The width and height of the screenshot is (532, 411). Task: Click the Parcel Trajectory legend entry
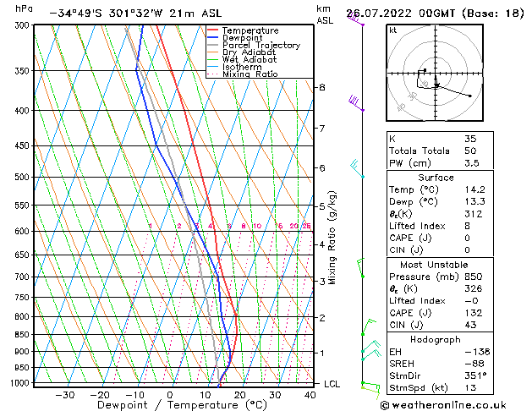click(x=261, y=46)
